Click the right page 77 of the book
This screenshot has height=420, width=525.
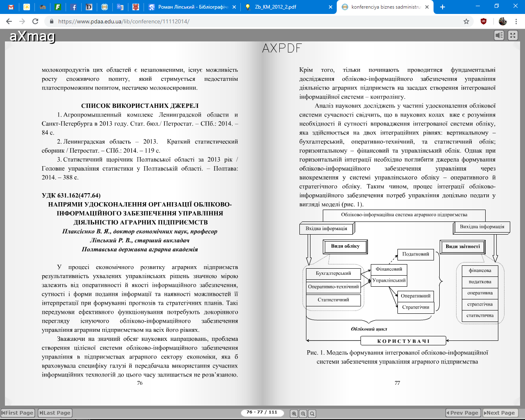(x=391, y=224)
